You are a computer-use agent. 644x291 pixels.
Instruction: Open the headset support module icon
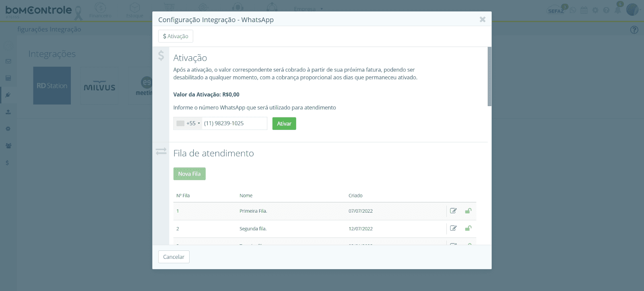(x=238, y=8)
